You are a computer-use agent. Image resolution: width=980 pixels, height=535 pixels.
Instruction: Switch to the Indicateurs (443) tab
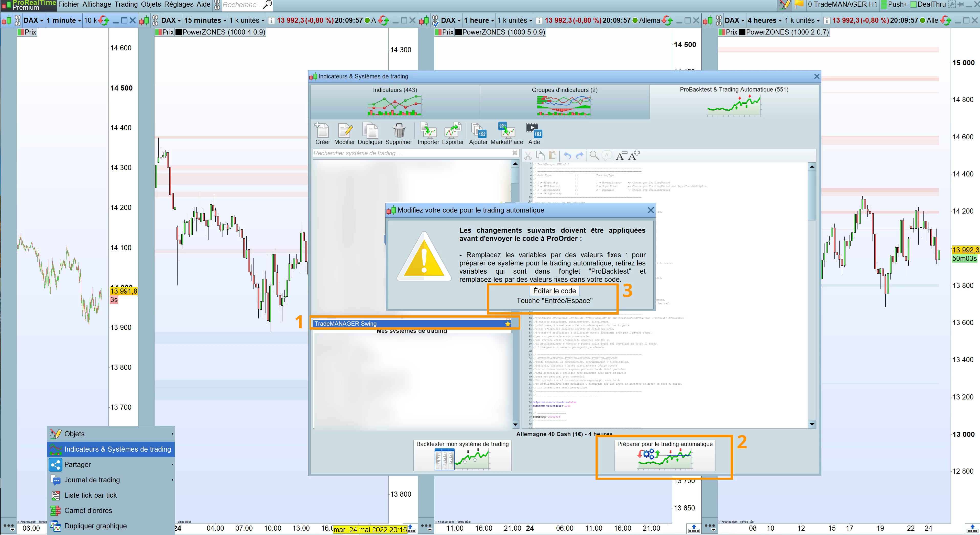click(395, 102)
